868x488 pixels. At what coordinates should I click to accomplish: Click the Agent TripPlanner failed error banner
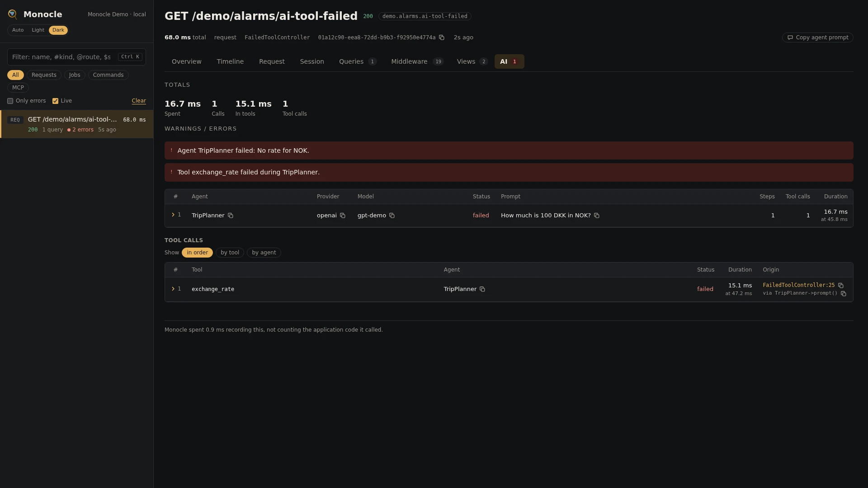(509, 150)
